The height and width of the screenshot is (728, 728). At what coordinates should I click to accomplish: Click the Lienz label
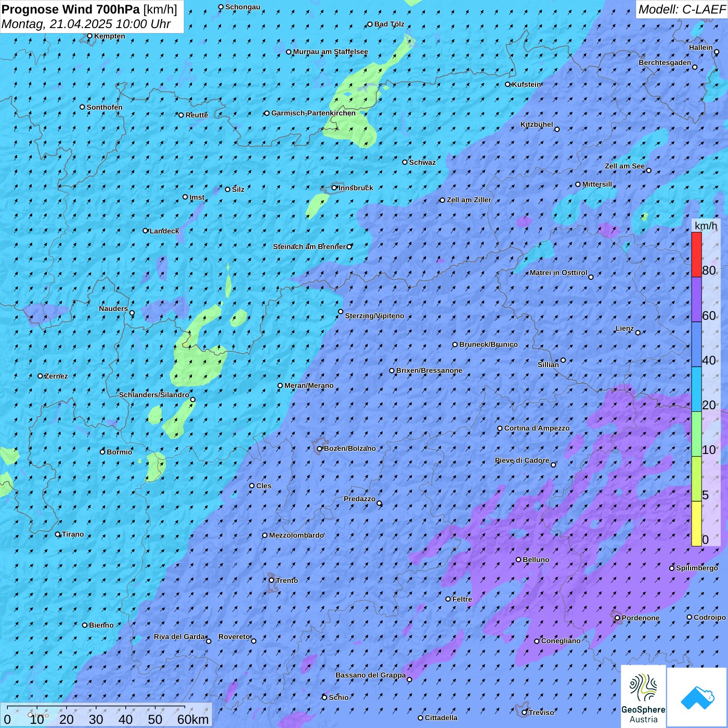click(625, 328)
